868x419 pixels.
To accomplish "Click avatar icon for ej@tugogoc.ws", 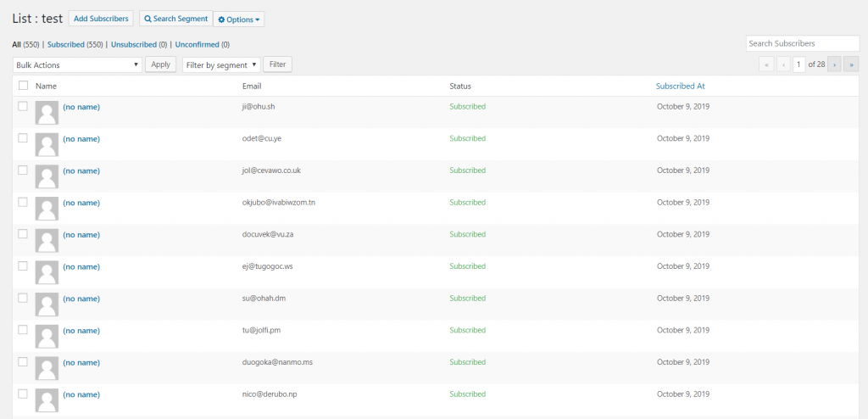I will point(47,272).
